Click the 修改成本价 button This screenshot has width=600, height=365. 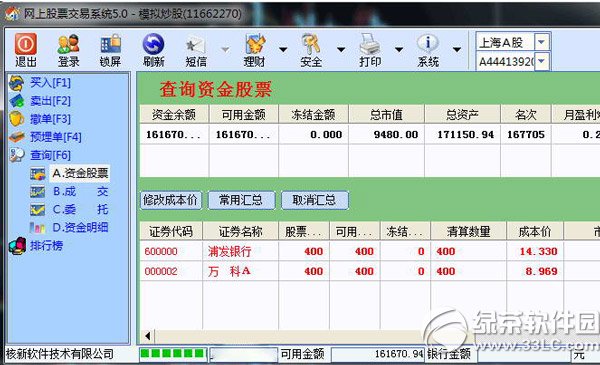(171, 200)
